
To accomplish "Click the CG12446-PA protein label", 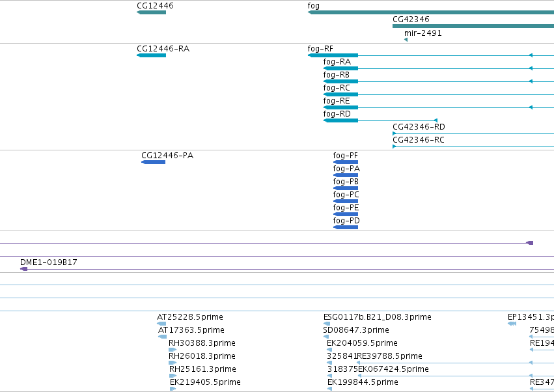I will click(167, 156).
